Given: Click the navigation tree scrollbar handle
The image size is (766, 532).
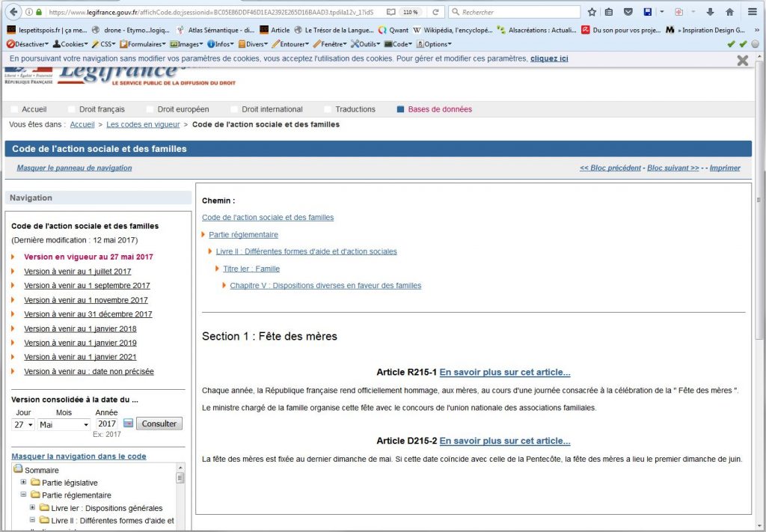Looking at the screenshot, I should (180, 477).
